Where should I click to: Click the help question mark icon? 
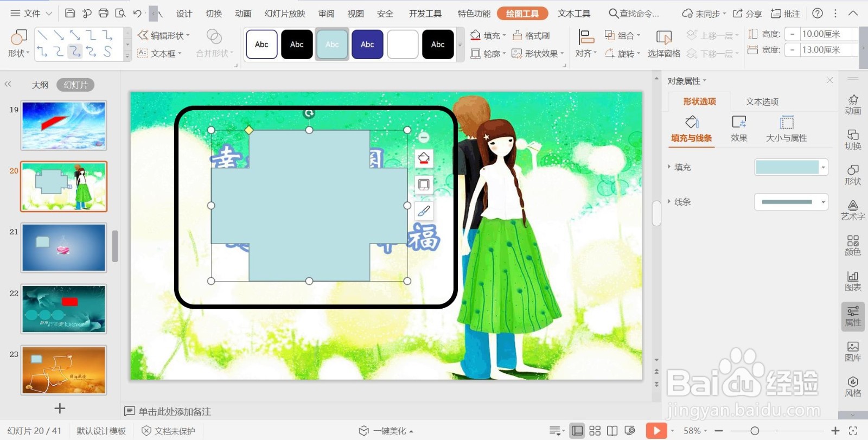(x=818, y=13)
